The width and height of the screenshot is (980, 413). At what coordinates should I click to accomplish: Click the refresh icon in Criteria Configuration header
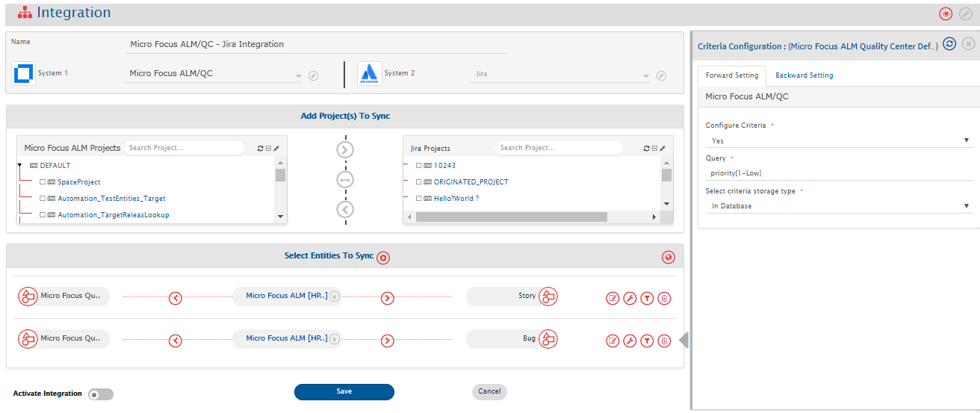[949, 44]
